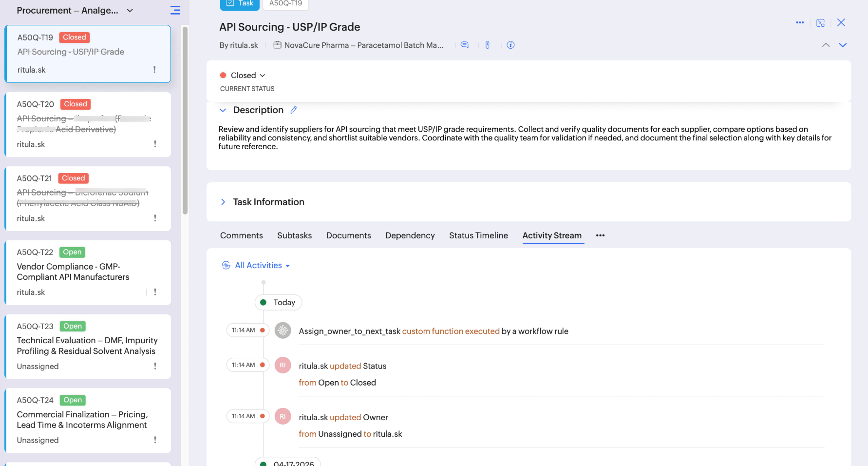The width and height of the screenshot is (868, 466).
Task: Click the NovaCure Pharma project link
Action: coord(363,45)
